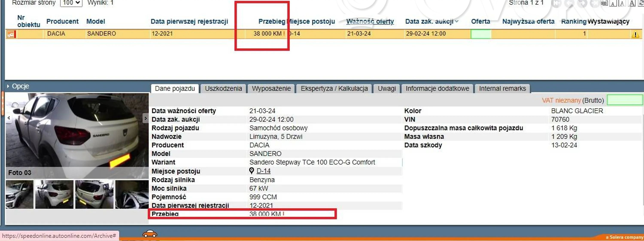
Task: Open the page size 100 dropdown
Action: point(71,3)
